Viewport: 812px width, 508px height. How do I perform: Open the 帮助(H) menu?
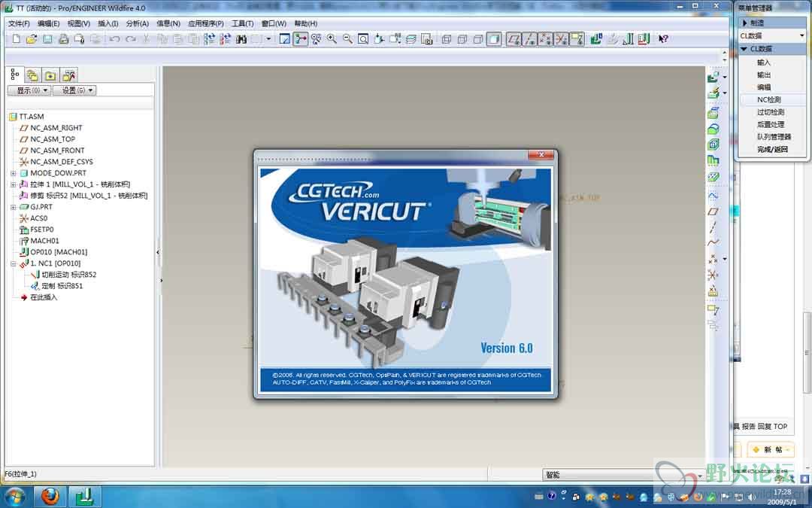(x=305, y=23)
